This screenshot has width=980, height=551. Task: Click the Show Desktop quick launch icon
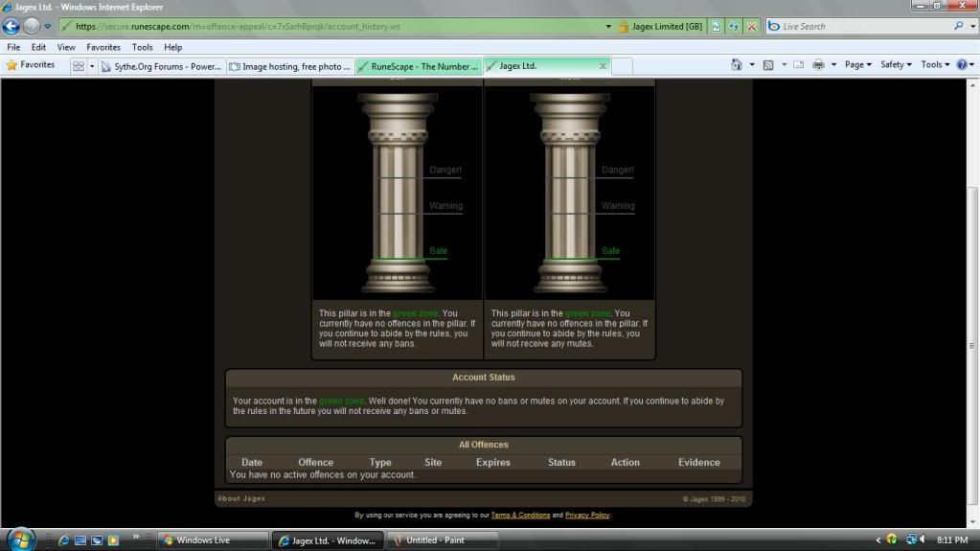tap(80, 540)
